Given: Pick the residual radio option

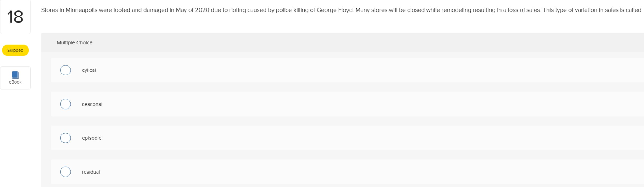Looking at the screenshot, I should (x=65, y=172).
